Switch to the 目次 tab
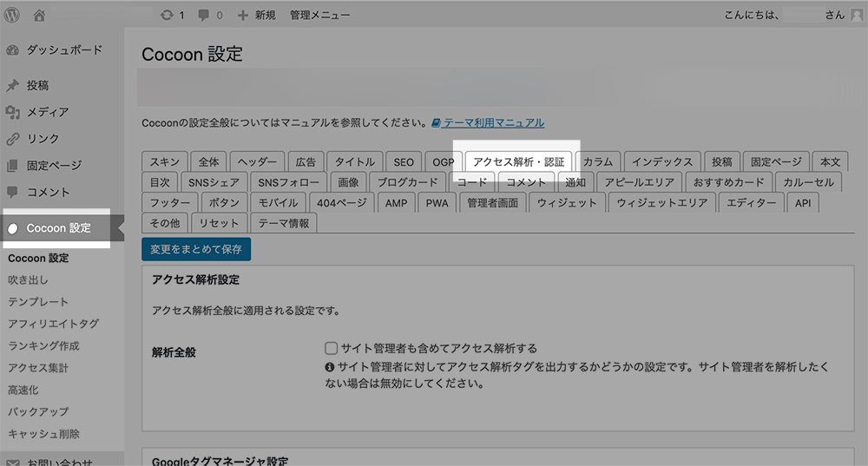 (x=160, y=182)
